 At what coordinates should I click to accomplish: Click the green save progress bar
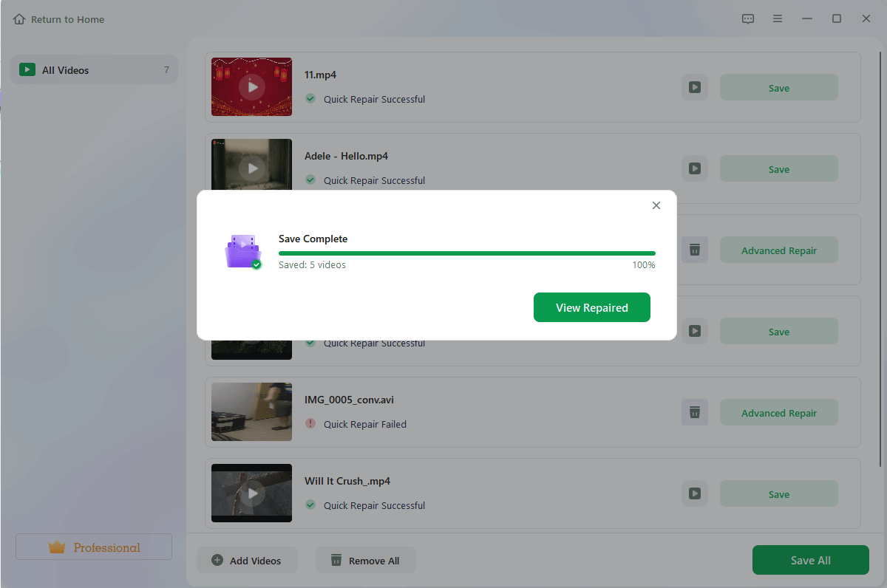coord(466,252)
